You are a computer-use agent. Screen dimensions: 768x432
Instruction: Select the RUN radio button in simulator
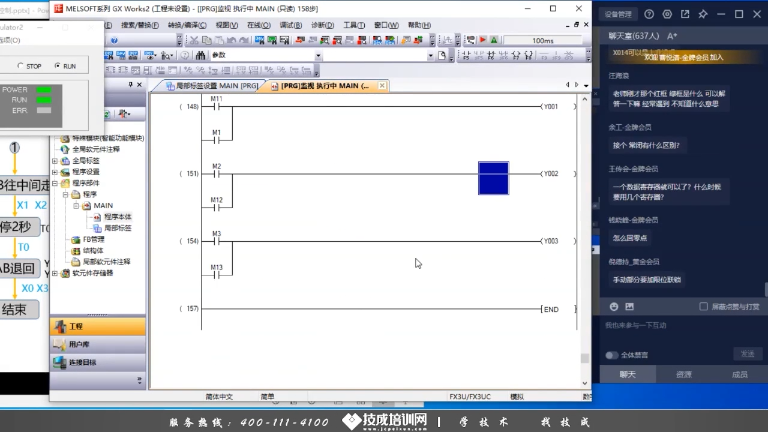click(58, 65)
